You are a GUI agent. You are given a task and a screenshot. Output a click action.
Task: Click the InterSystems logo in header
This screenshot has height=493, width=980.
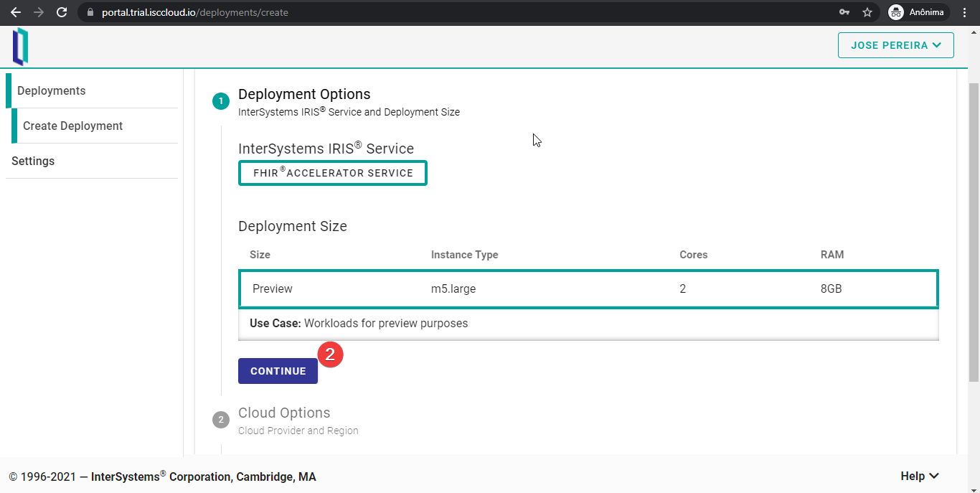coord(20,47)
